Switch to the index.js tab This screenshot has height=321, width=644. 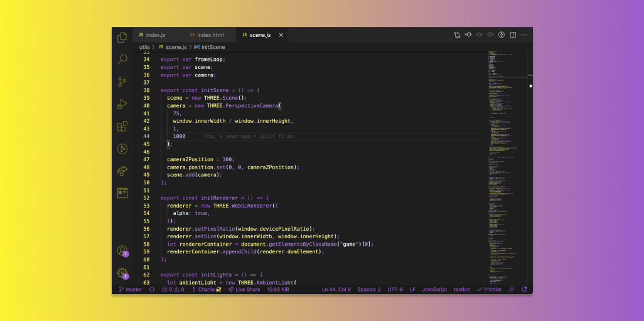click(x=158, y=35)
